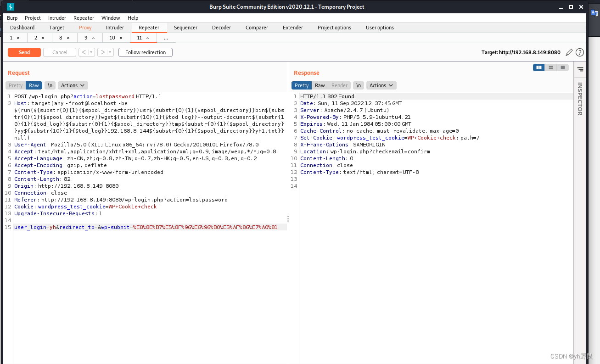
Task: Select top-bottom stacked layout view
Action: (551, 67)
